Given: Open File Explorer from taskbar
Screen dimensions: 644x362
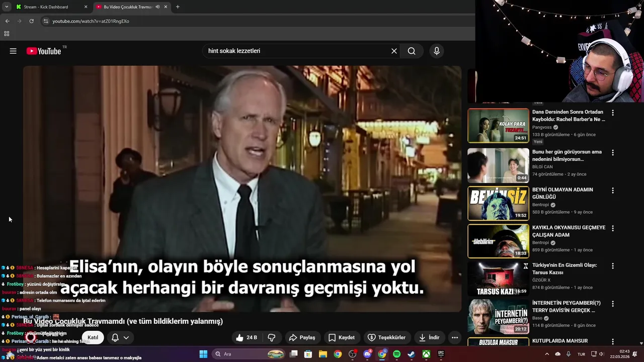Looking at the screenshot, I should pos(323,354).
